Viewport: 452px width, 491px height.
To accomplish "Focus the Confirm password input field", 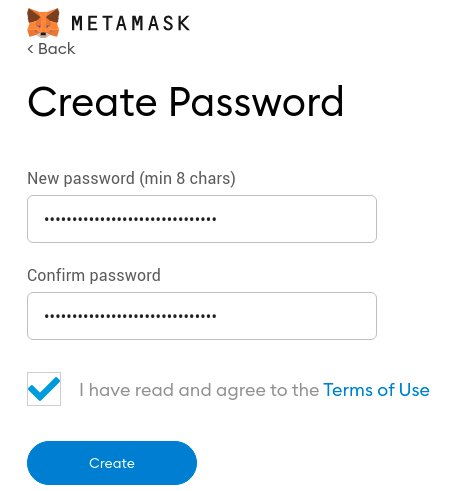I will (202, 316).
